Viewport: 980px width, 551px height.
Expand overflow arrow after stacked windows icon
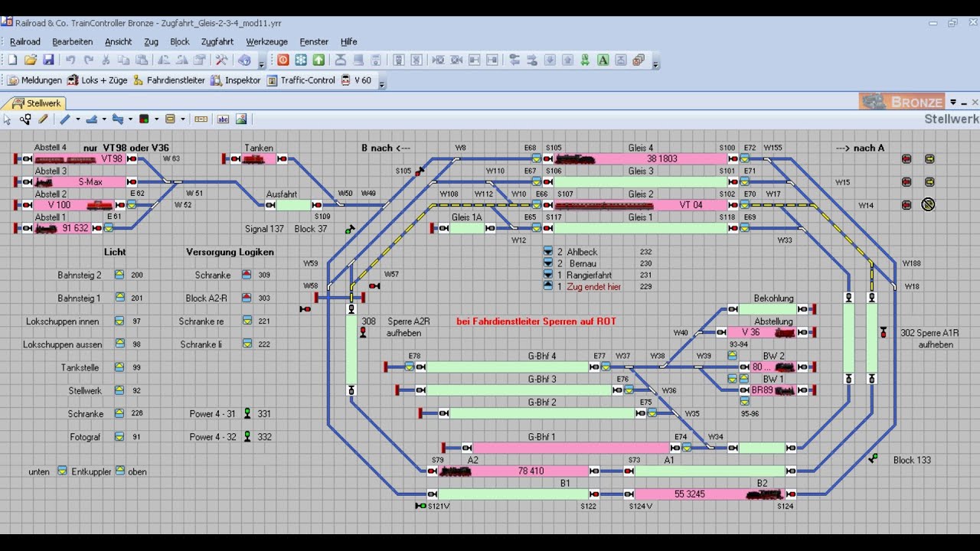pos(655,64)
